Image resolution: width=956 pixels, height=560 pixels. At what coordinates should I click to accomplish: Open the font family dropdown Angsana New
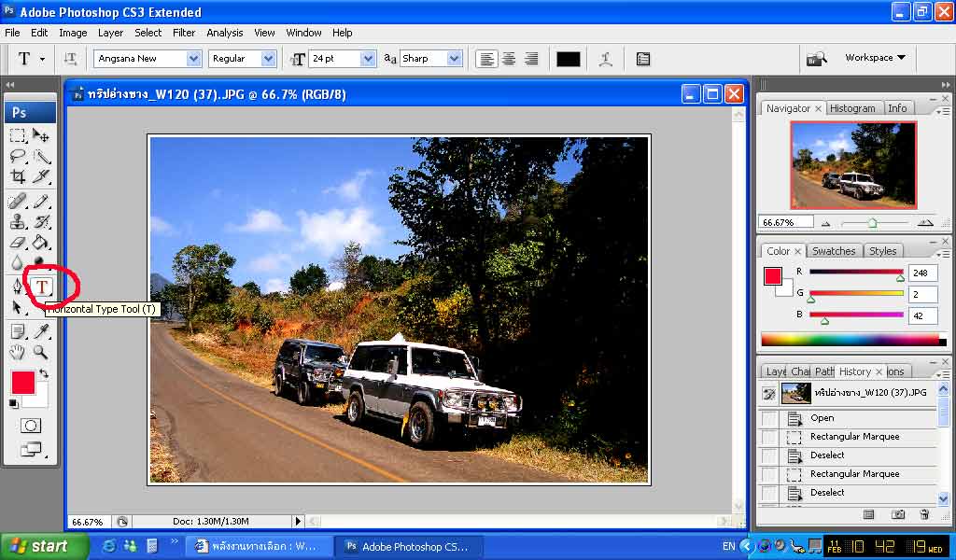tap(194, 59)
